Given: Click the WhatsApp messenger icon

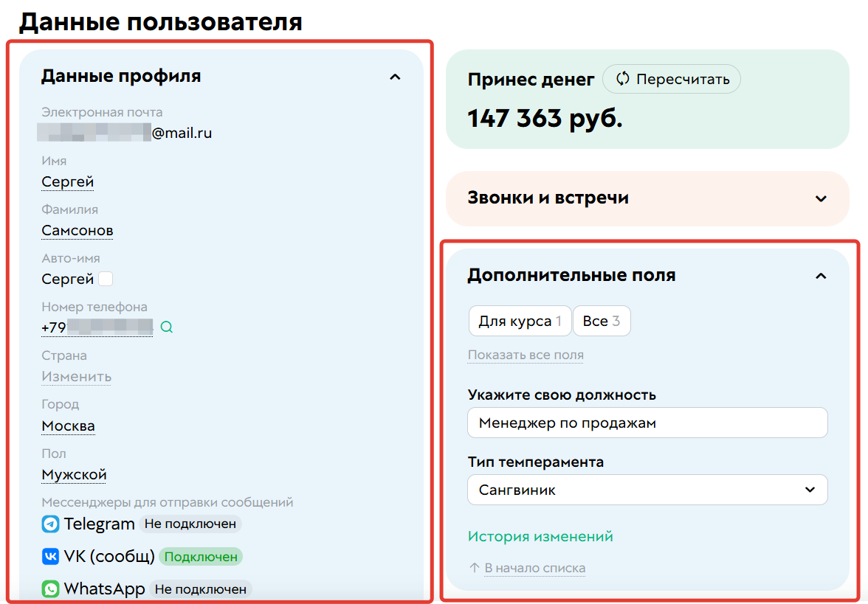Looking at the screenshot, I should coord(49,589).
